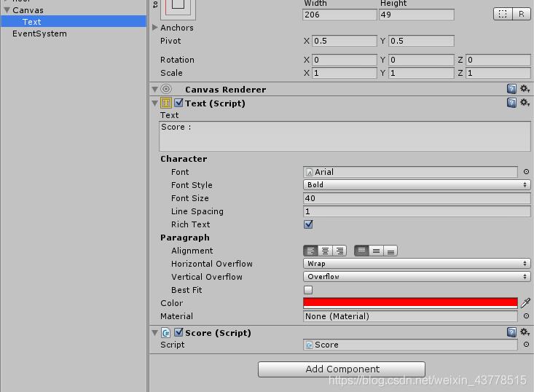The width and height of the screenshot is (534, 392).
Task: Click the Scale Y field
Action: 421,73
